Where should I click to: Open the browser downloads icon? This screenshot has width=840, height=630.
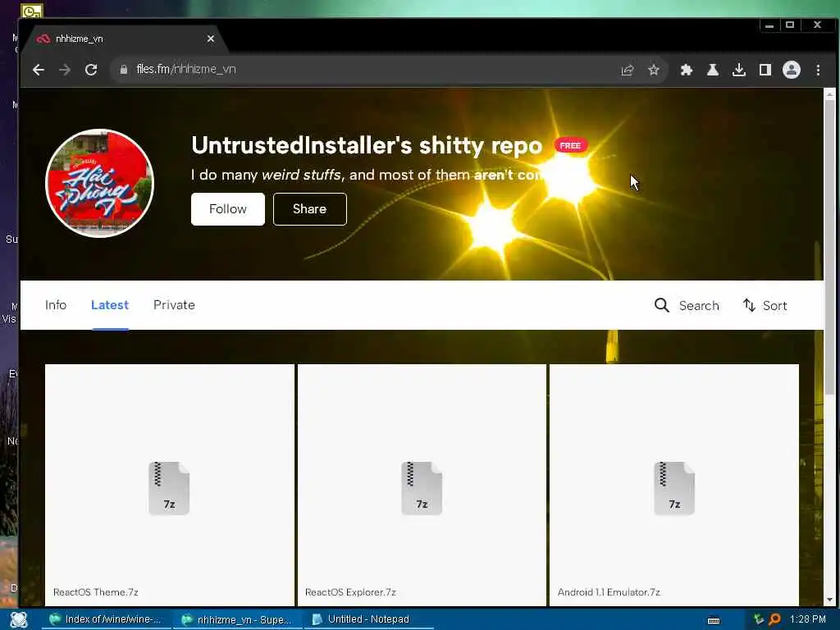739,70
